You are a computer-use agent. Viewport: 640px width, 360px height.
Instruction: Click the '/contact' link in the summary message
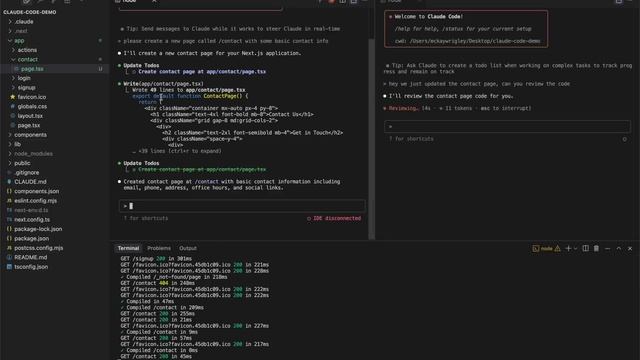point(206,182)
